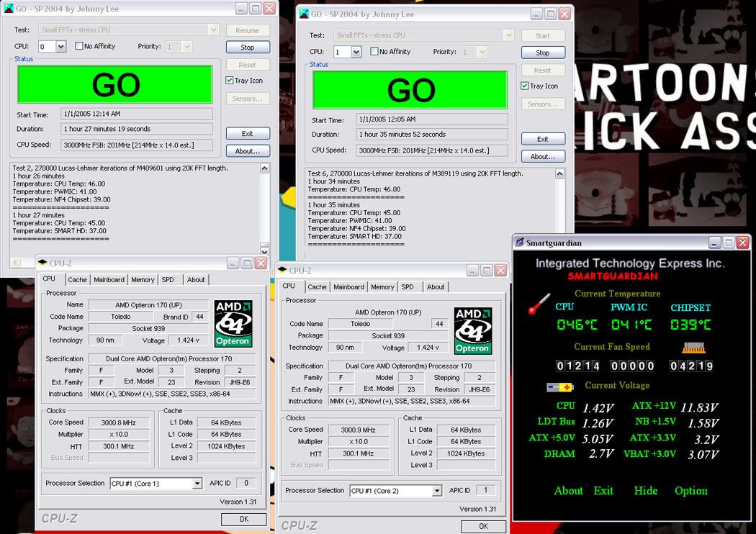Viewport: 756px width, 534px height.
Task: Select the Memory tab in the Core 2 CPU-Z window
Action: (382, 286)
